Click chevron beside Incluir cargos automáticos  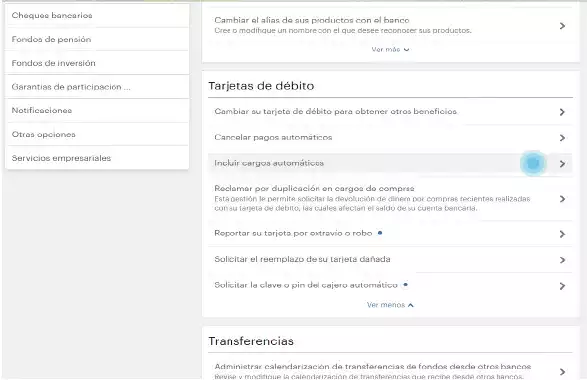tap(562, 164)
